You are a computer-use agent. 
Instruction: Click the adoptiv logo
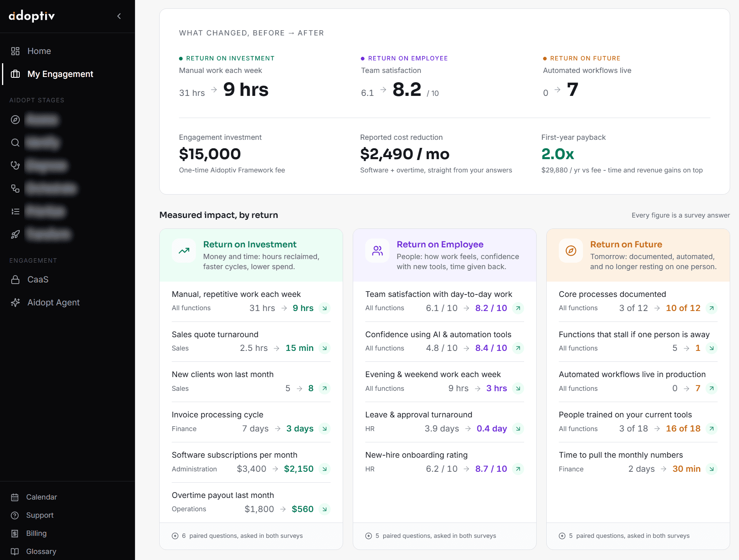coord(32,16)
